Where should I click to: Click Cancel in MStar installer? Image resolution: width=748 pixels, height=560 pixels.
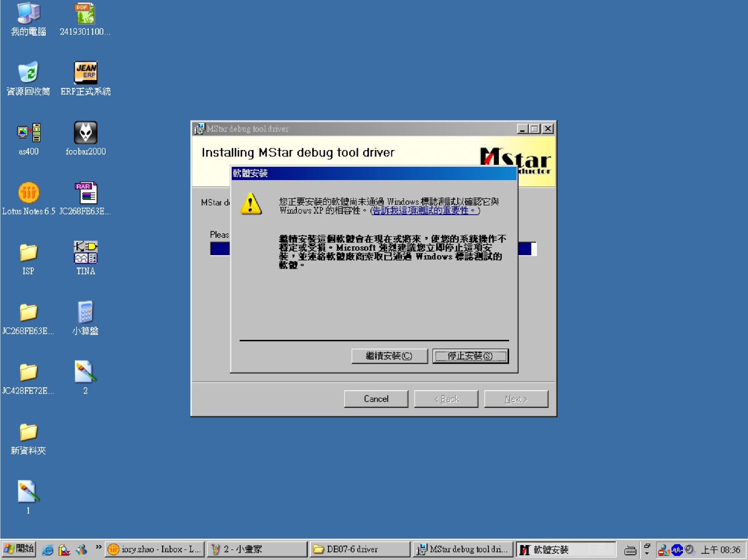376,399
